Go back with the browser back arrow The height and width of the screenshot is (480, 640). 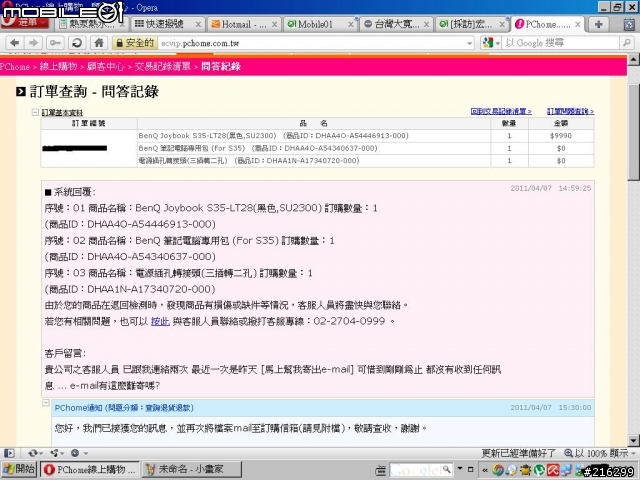point(15,43)
